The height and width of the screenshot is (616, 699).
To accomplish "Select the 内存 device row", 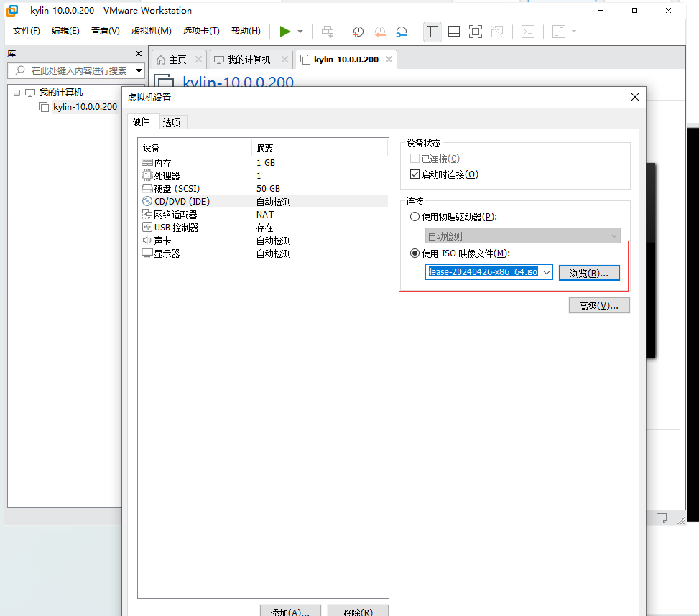I will coord(263,162).
